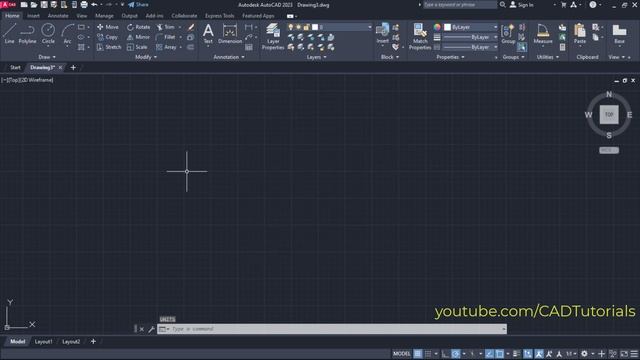
Task: Toggle clean screen icon in status bar
Action: pos(624,354)
